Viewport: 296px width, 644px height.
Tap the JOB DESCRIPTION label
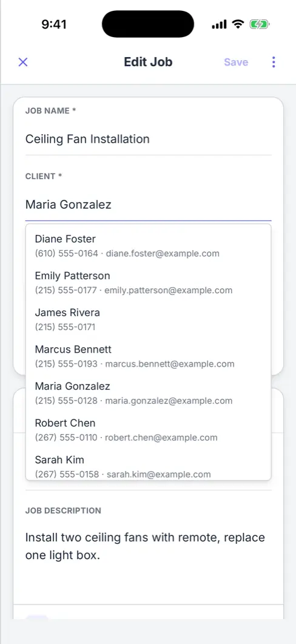pyautogui.click(x=63, y=510)
